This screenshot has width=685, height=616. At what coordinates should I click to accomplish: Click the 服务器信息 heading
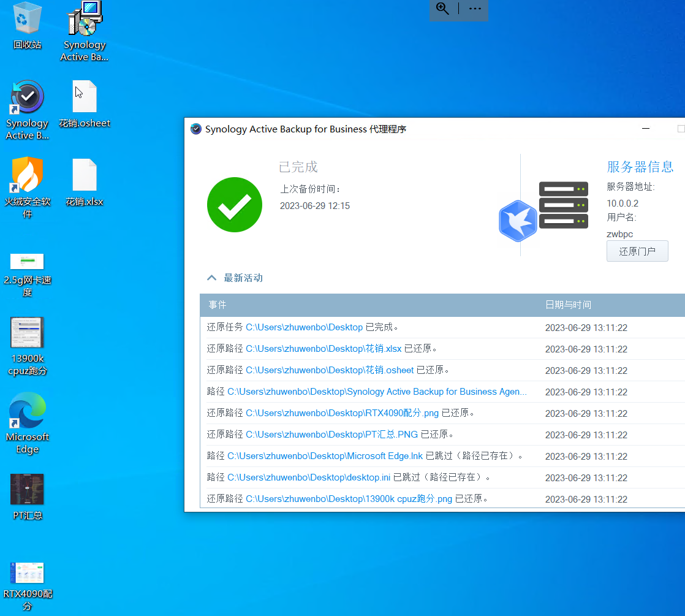(x=640, y=167)
